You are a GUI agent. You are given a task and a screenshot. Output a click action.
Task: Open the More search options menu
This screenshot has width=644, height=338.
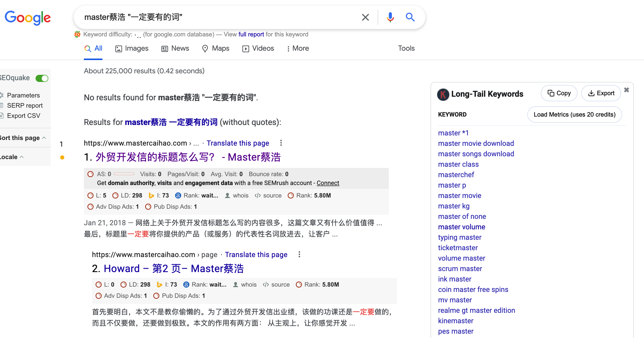pos(298,48)
